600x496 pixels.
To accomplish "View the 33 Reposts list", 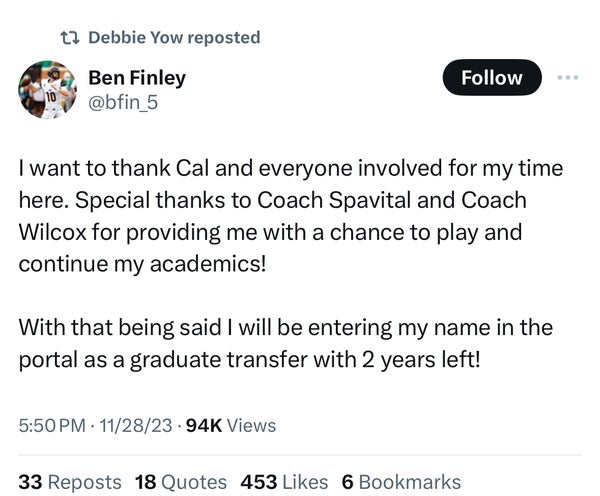I will pyautogui.click(x=70, y=481).
